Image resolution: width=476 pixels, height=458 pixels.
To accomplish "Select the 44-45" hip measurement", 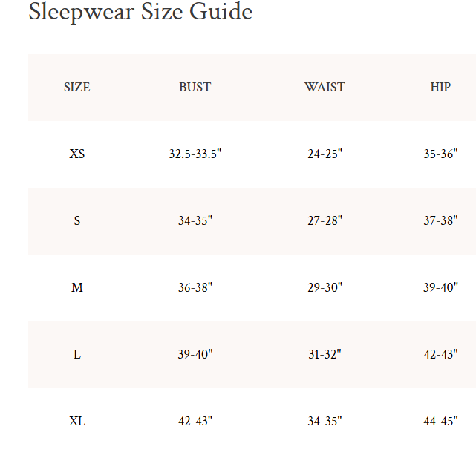I will point(440,422).
